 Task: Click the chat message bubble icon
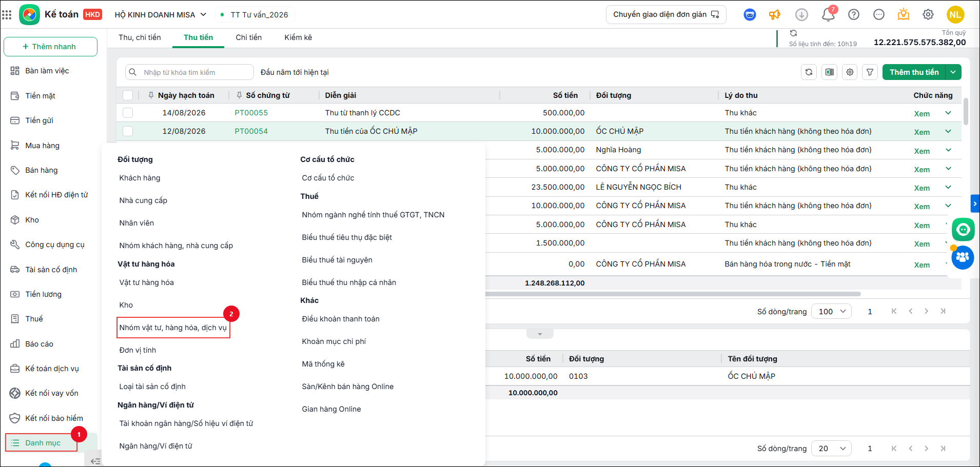[x=879, y=15]
